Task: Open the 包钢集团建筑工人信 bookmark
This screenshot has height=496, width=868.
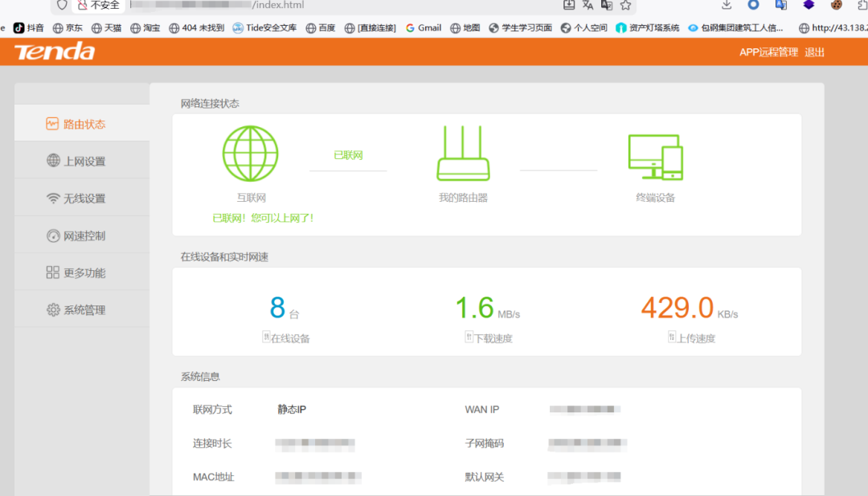Action: [x=735, y=27]
